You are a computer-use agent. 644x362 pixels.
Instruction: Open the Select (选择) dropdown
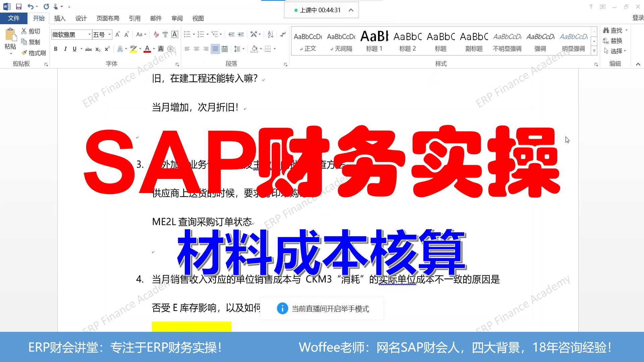coord(615,51)
